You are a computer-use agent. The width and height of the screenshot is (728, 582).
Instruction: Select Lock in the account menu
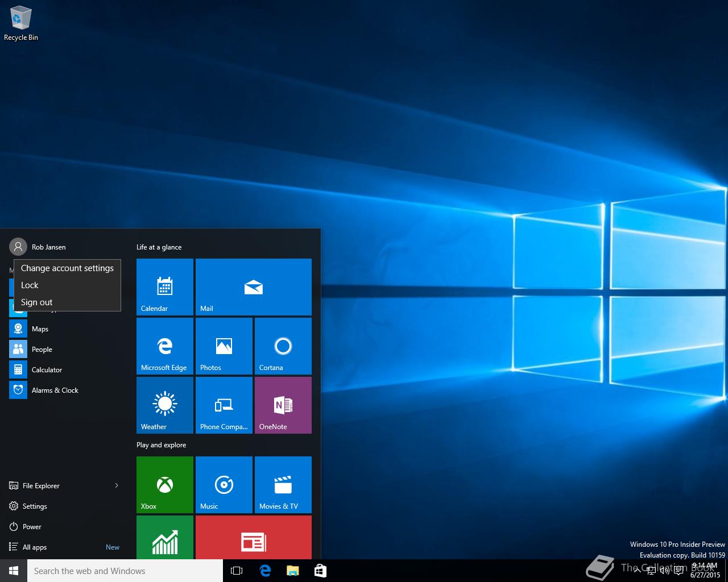point(67,285)
